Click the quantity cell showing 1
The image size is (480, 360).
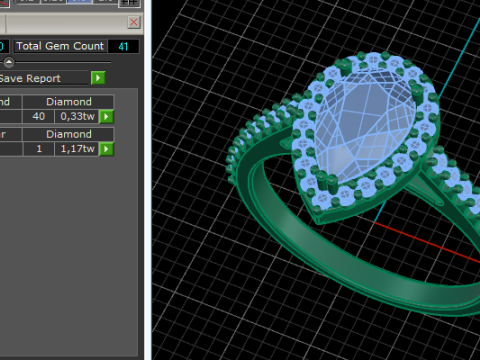(x=39, y=149)
